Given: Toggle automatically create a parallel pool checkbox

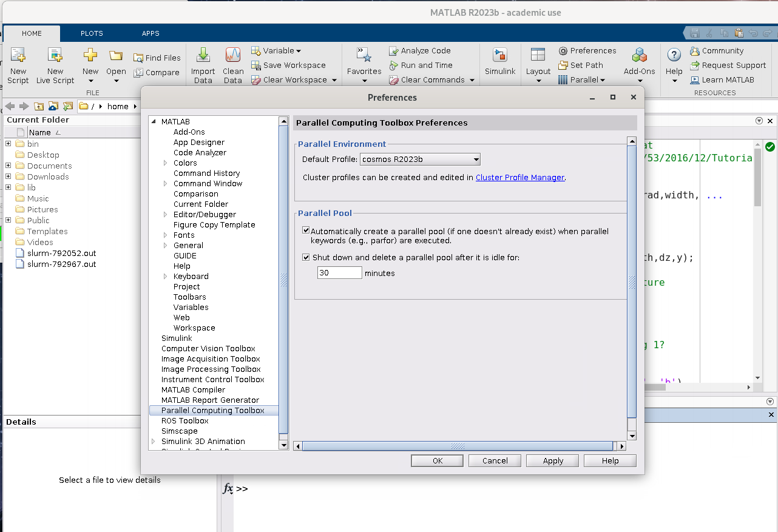Looking at the screenshot, I should (306, 231).
